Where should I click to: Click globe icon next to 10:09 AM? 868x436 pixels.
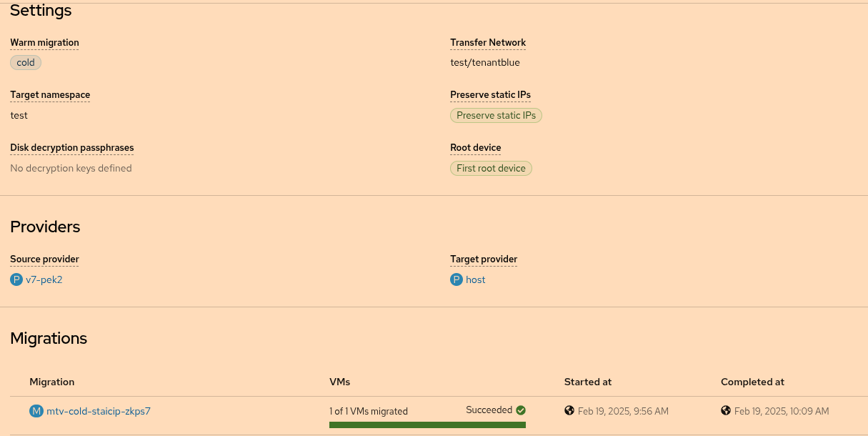coord(726,410)
